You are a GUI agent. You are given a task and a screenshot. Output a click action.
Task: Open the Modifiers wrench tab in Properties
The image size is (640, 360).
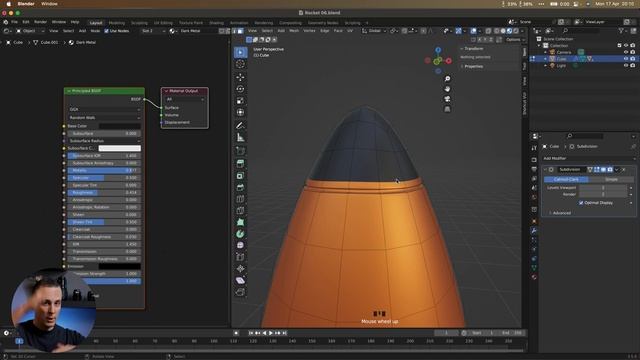point(534,231)
